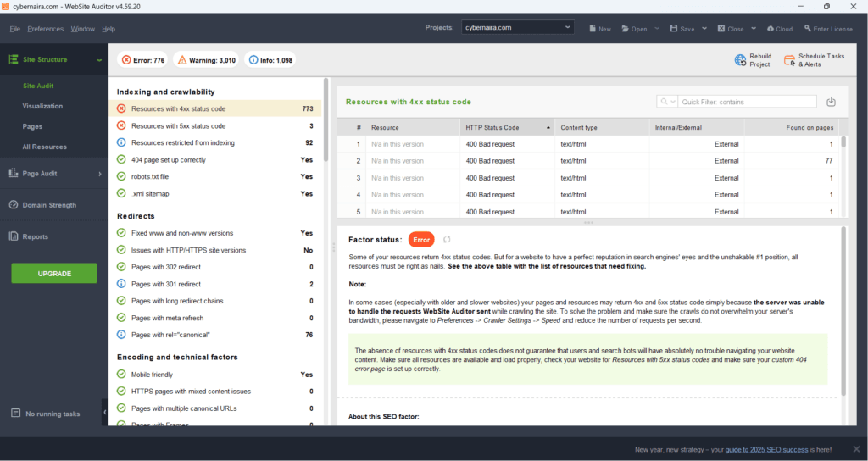Screen dimensions: 868x461
Task: Click the green UPGRADE button
Action: coord(54,274)
